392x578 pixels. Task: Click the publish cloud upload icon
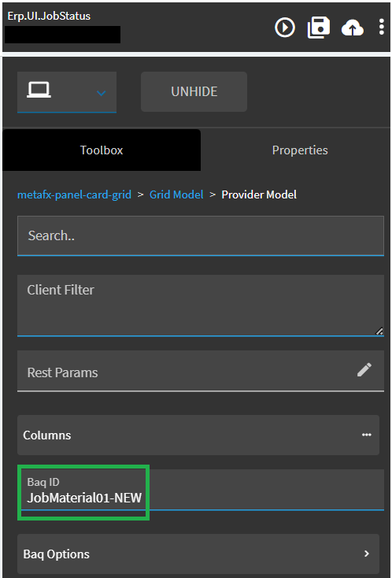(353, 28)
